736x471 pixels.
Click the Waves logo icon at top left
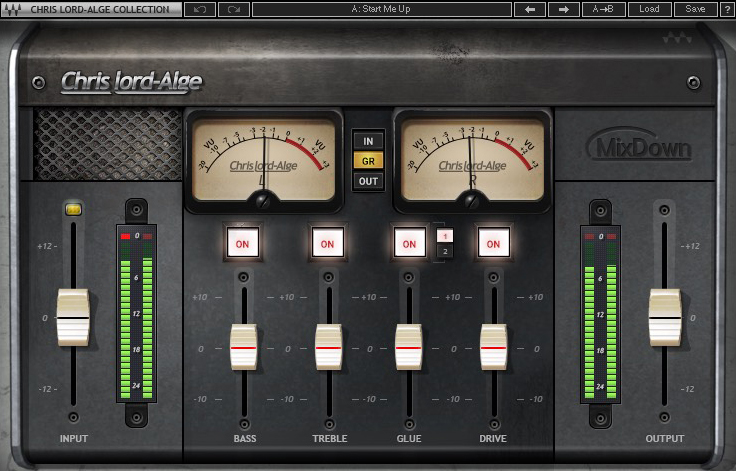click(12, 9)
